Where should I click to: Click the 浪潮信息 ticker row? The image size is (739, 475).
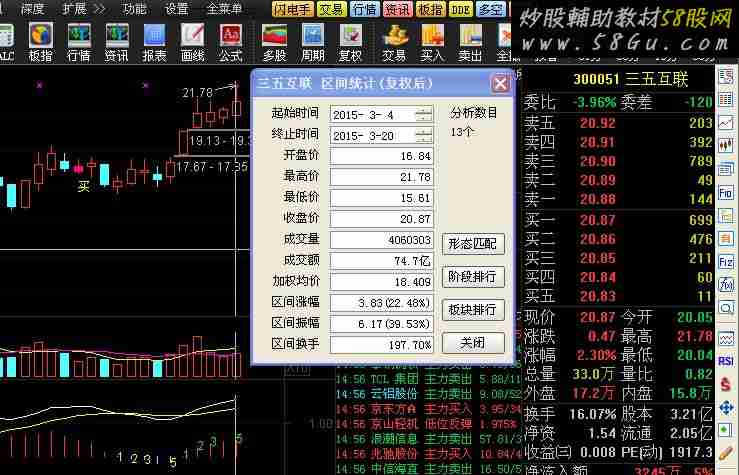pyautogui.click(x=429, y=439)
